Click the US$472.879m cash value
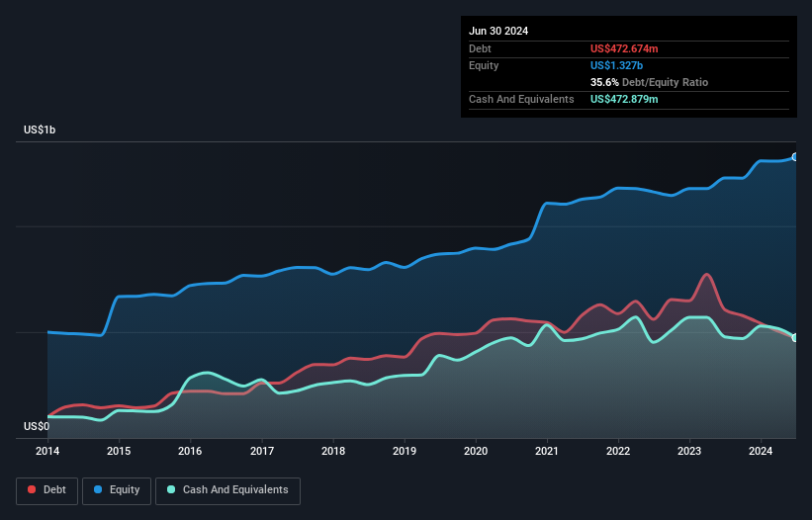The image size is (812, 520). pyautogui.click(x=624, y=99)
